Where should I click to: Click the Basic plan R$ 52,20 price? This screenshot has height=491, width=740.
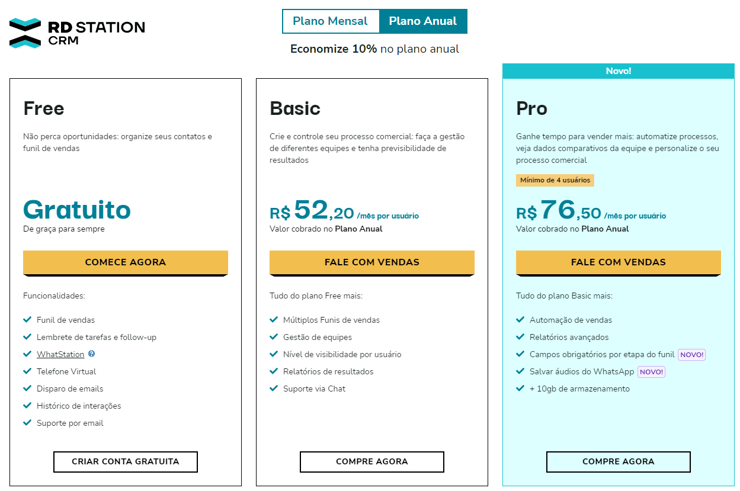click(x=311, y=211)
